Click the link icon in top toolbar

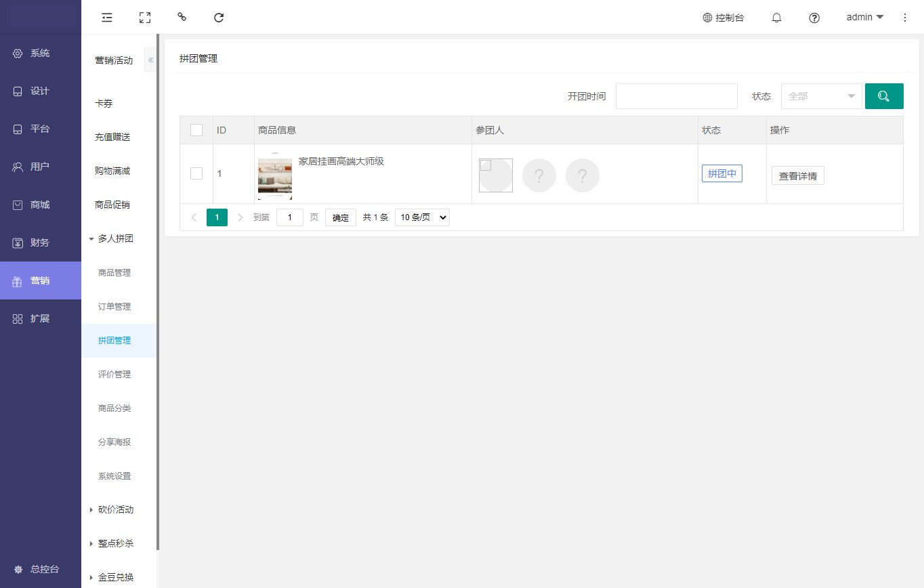[182, 18]
